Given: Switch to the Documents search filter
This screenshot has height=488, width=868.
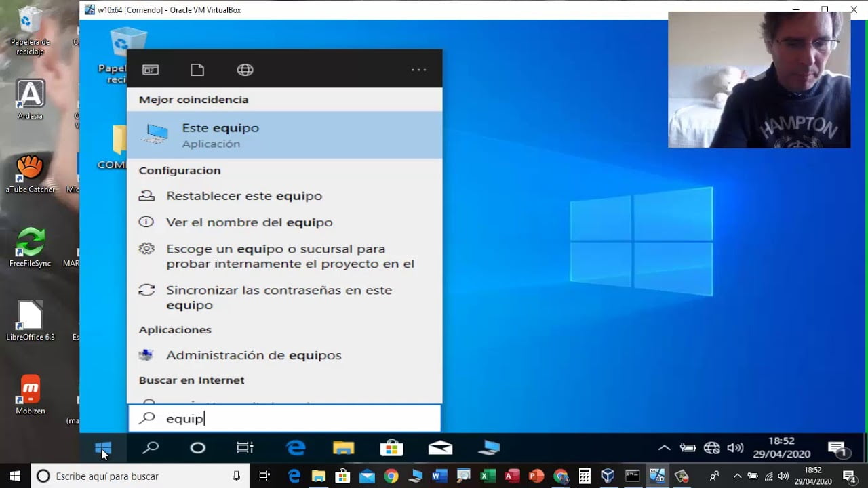Looking at the screenshot, I should [x=197, y=68].
